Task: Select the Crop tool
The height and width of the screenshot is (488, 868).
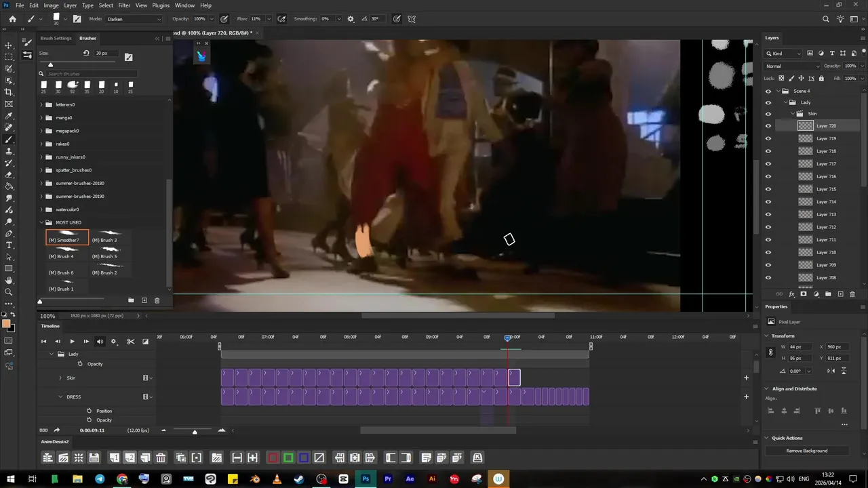Action: (x=9, y=92)
